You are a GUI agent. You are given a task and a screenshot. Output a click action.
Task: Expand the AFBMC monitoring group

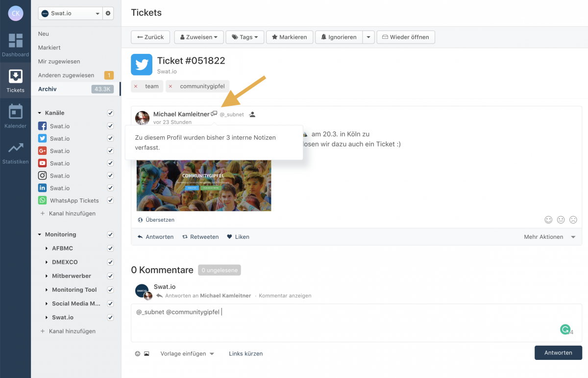click(x=47, y=249)
